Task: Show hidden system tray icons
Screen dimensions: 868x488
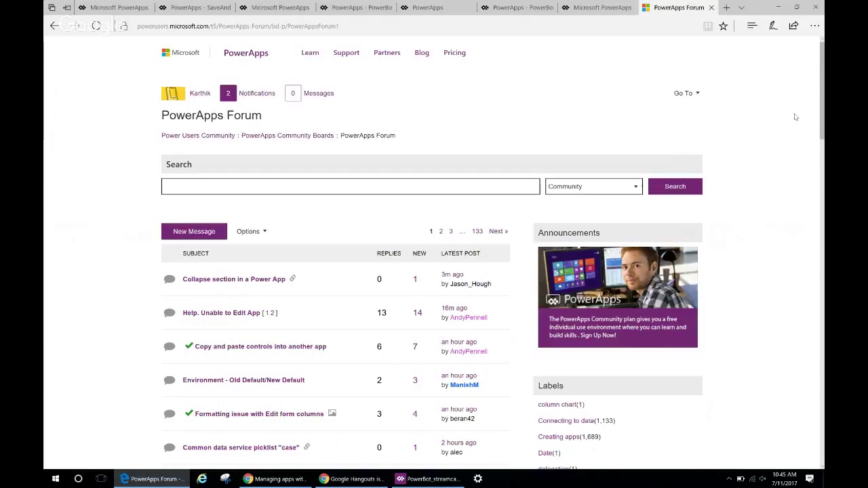Action: tap(729, 479)
